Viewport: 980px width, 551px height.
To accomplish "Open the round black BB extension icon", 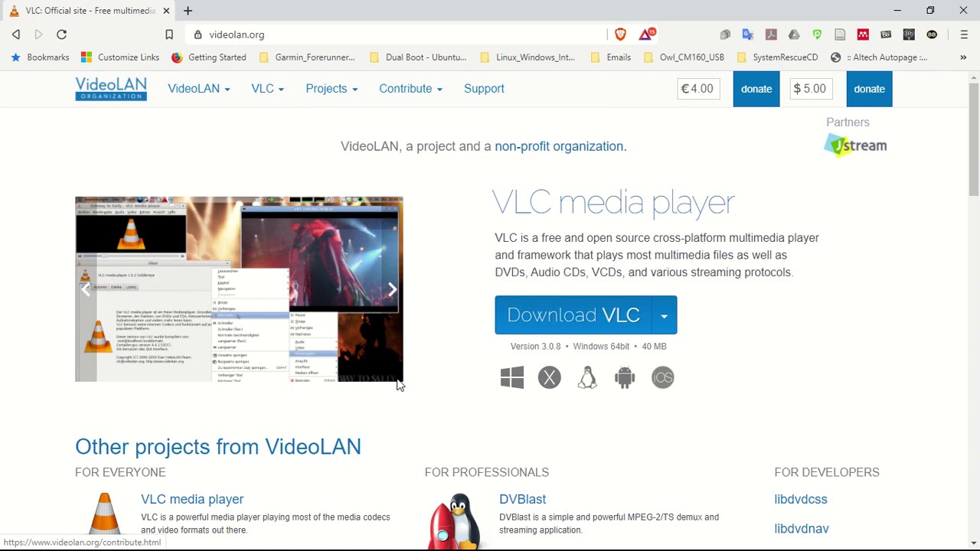I will (x=932, y=34).
